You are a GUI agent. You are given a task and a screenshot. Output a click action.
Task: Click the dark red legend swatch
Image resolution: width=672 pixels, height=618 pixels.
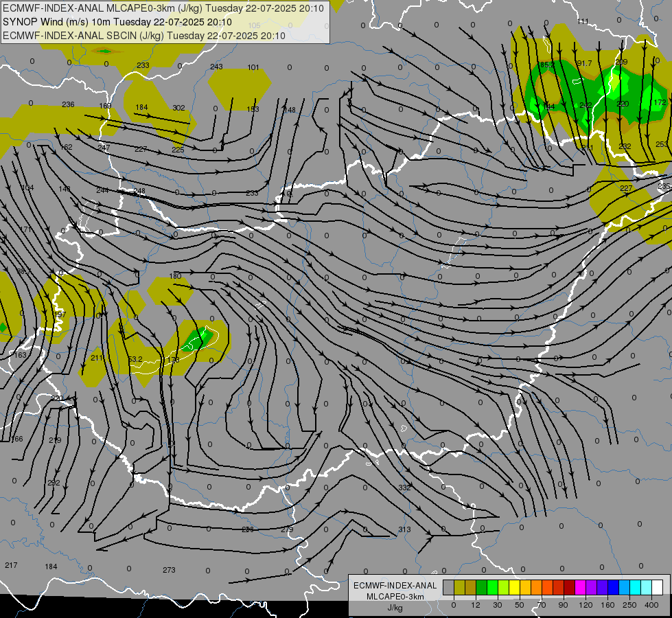[x=569, y=587]
